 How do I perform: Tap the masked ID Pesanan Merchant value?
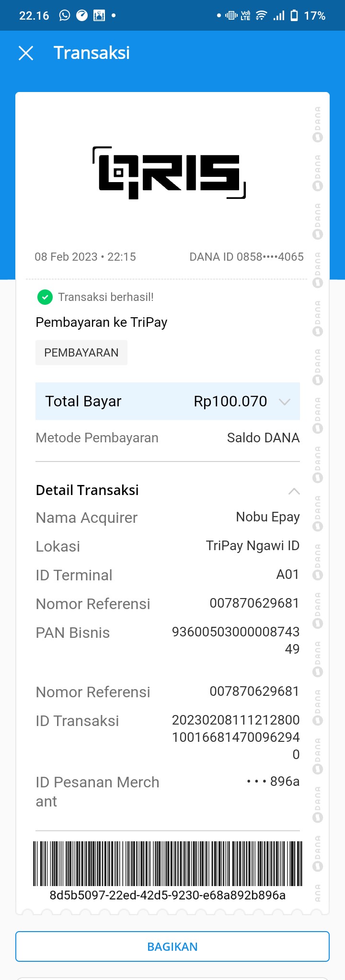273,782
